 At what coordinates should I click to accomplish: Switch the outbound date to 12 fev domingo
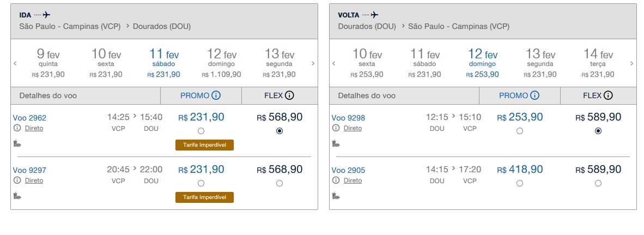click(222, 63)
